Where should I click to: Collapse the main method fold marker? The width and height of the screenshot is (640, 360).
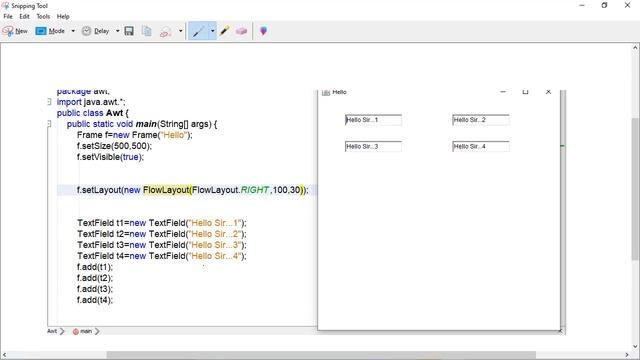coord(49,123)
